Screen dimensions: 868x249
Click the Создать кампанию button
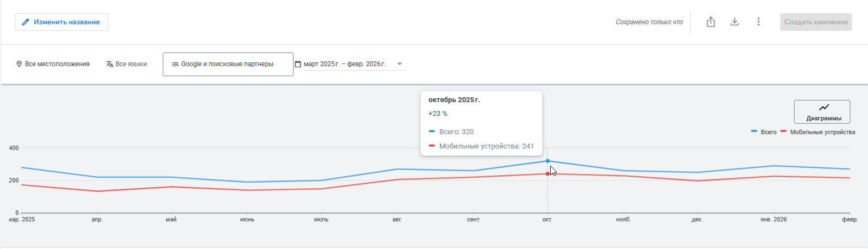click(x=816, y=22)
